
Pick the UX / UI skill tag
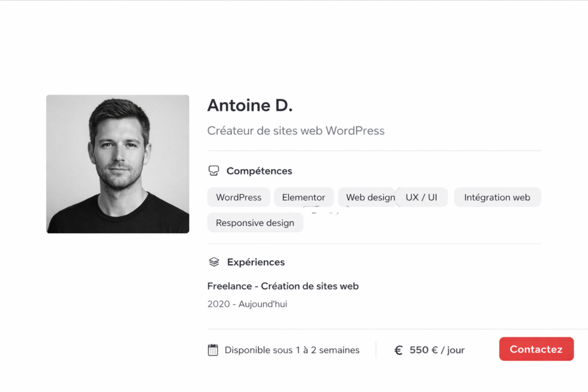click(421, 197)
